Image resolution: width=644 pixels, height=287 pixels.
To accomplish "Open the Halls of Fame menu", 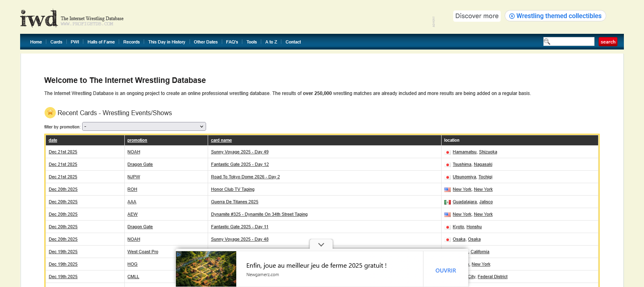I will coord(101,42).
